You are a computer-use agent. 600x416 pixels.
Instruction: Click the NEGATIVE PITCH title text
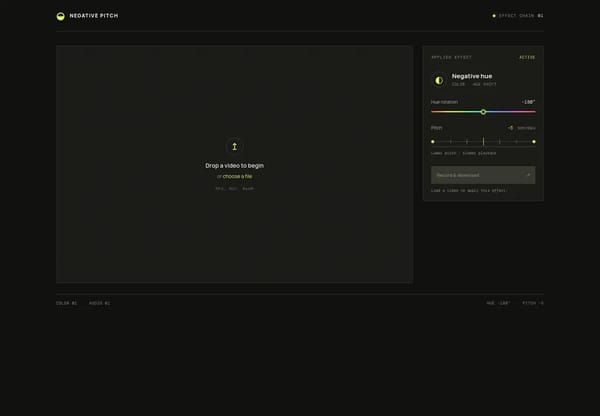[x=94, y=16]
